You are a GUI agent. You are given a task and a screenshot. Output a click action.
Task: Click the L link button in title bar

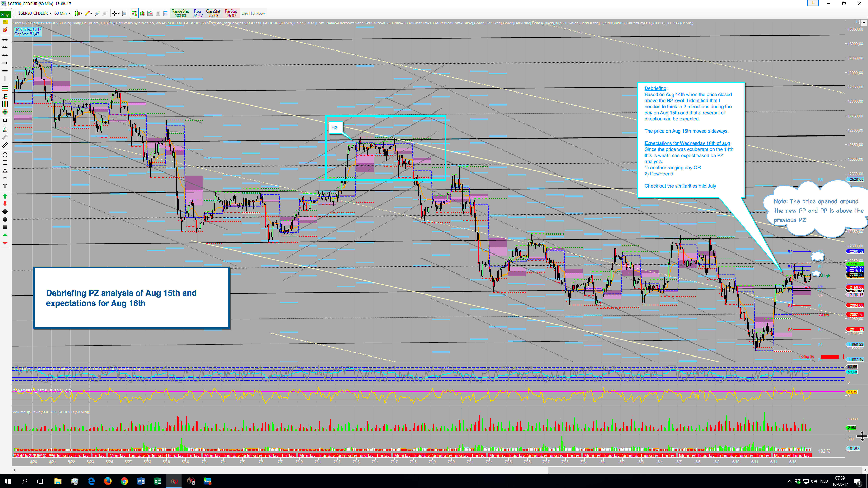tap(813, 3)
